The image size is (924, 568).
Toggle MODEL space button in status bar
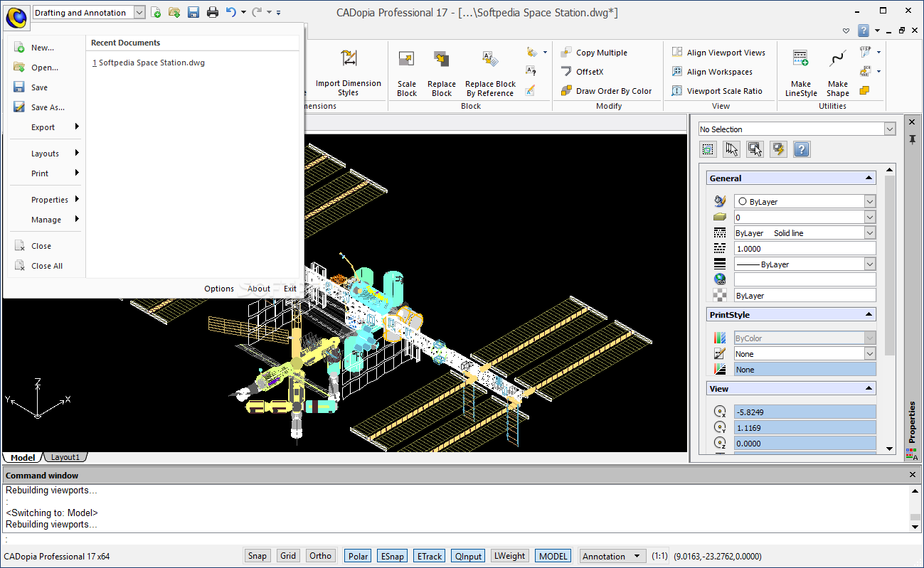(553, 556)
